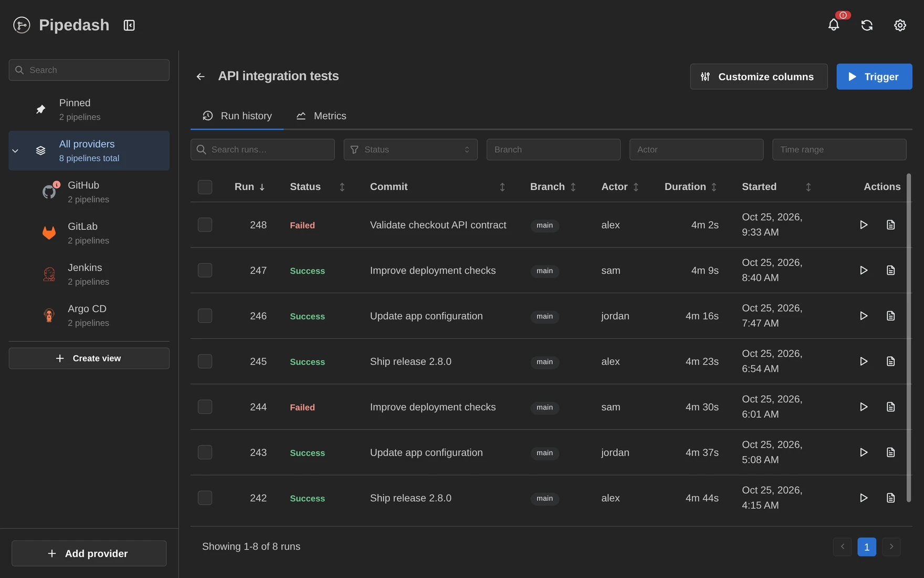The height and width of the screenshot is (578, 924).
Task: Go to page 1 in pagination
Action: tap(867, 547)
